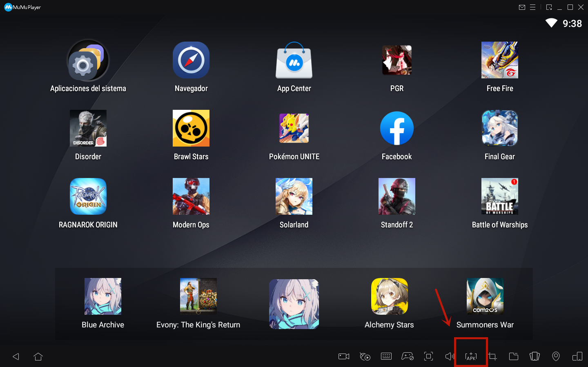The height and width of the screenshot is (367, 588).
Task: Launch Solarland
Action: click(x=294, y=196)
